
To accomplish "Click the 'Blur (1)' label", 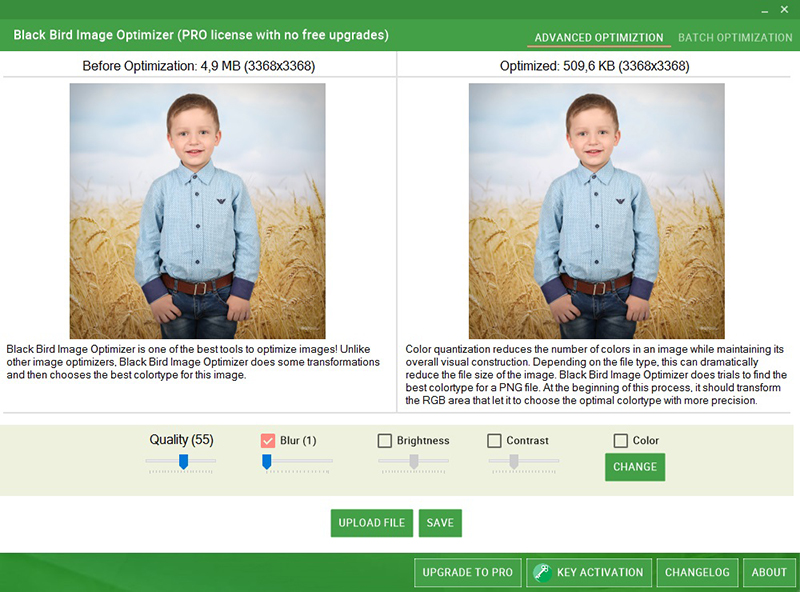I will [298, 440].
